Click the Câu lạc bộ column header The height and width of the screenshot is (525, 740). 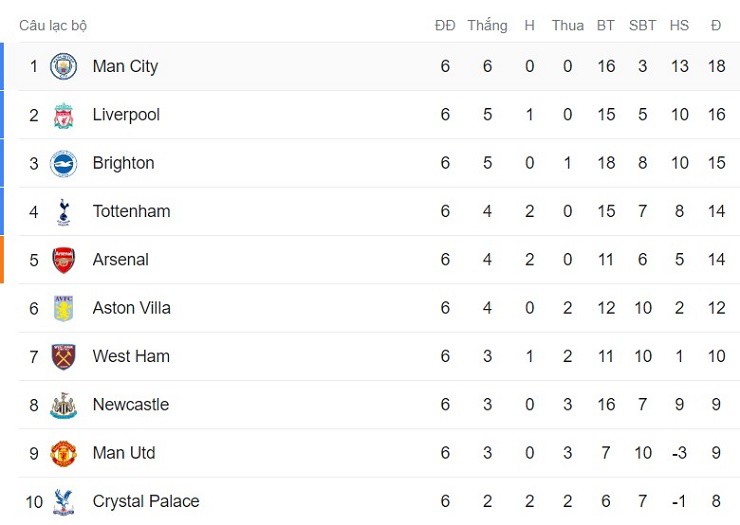pyautogui.click(x=53, y=25)
